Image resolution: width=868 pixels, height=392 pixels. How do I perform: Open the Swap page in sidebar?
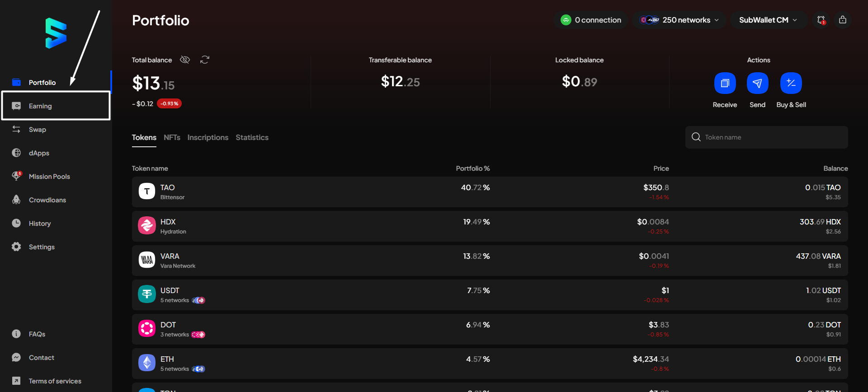[x=38, y=130]
